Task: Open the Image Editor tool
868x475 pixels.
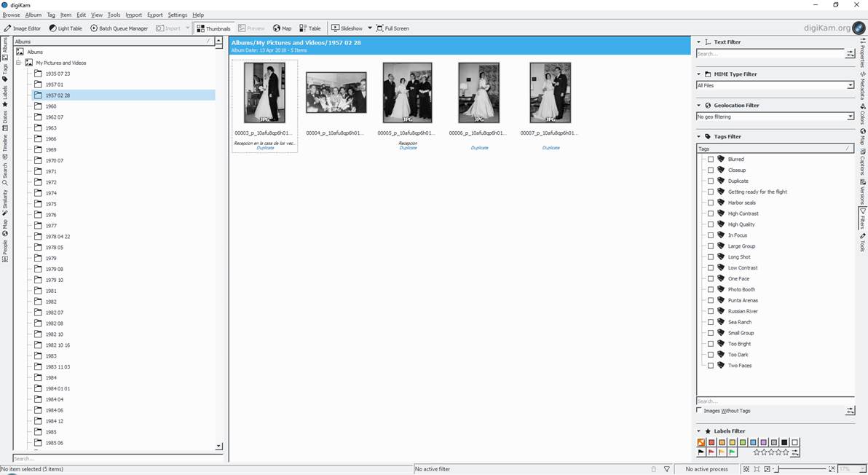Action: pyautogui.click(x=23, y=28)
